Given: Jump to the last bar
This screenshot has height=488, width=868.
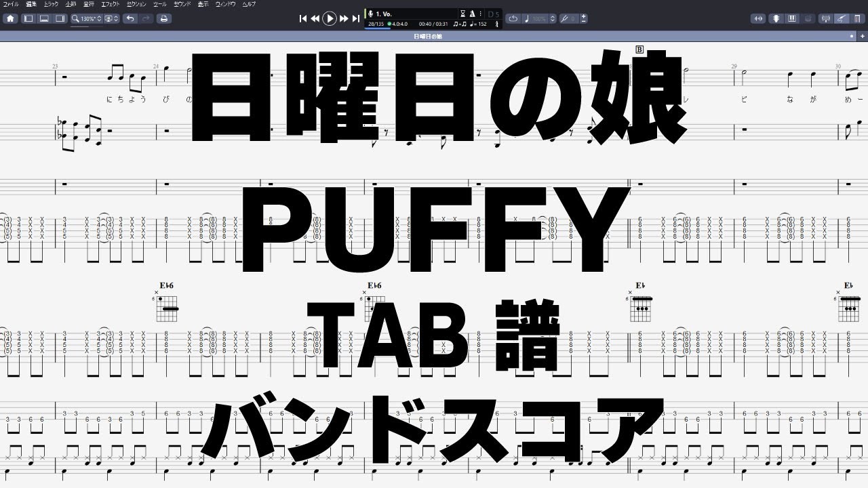Looking at the screenshot, I should (356, 19).
